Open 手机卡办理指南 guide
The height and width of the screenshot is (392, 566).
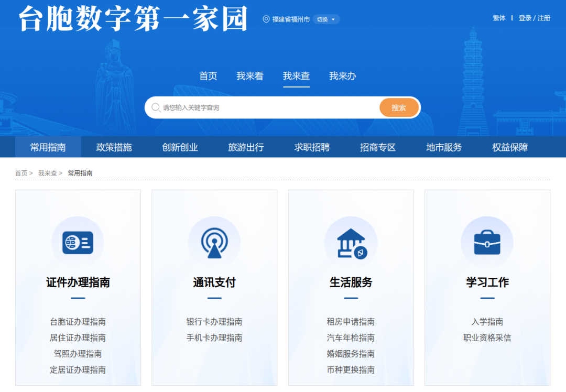click(x=214, y=337)
